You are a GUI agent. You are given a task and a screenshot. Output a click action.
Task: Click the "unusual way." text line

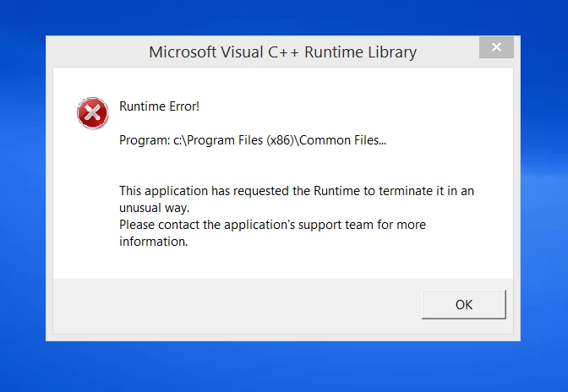coord(155,208)
